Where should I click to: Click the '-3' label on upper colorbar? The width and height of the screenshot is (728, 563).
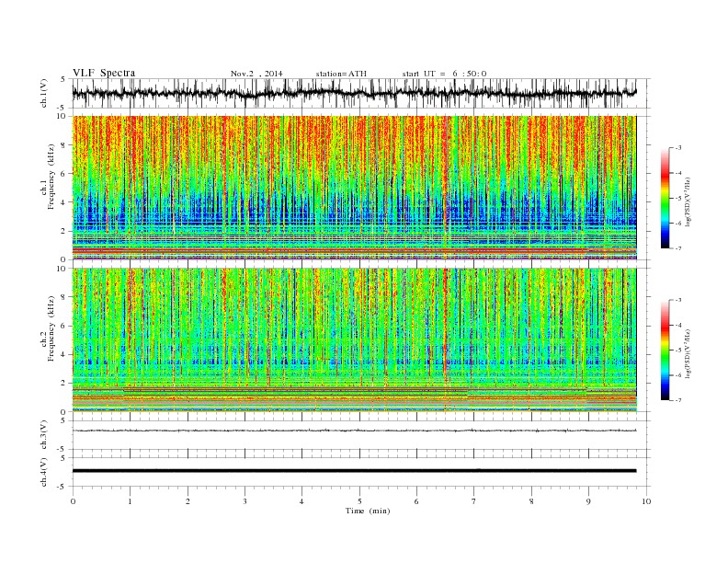pyautogui.click(x=677, y=148)
